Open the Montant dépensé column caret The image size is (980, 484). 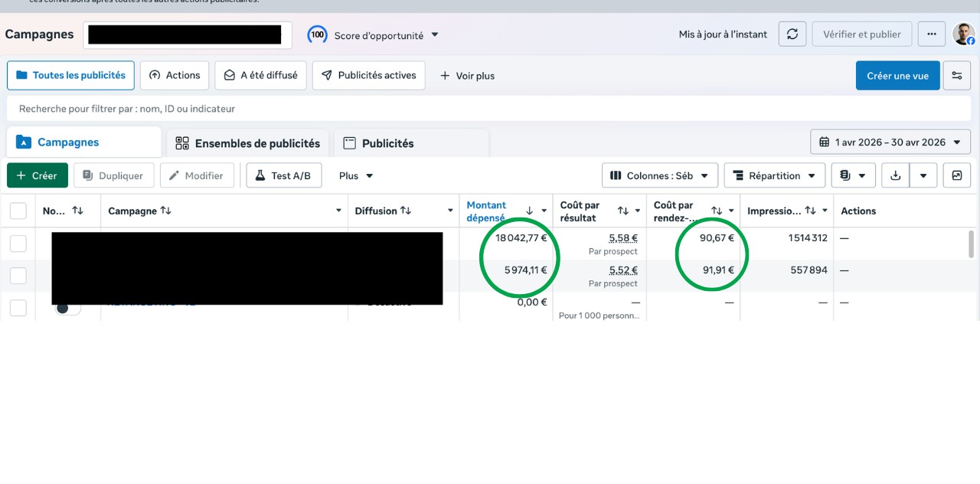pyautogui.click(x=544, y=211)
